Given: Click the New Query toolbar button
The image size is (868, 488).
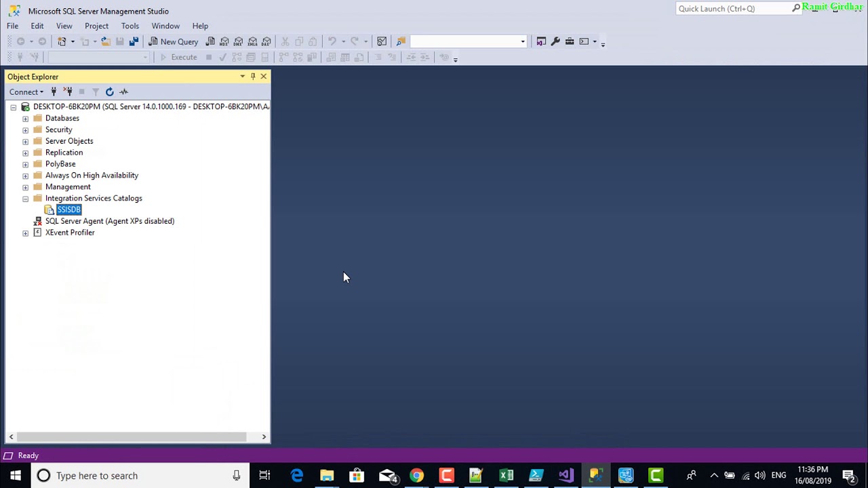Looking at the screenshot, I should pyautogui.click(x=173, y=41).
